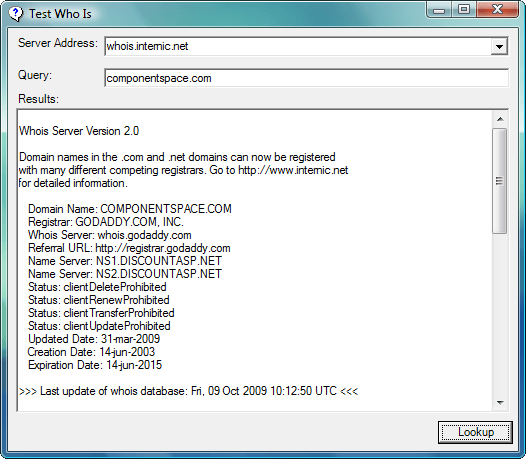The width and height of the screenshot is (526, 459).
Task: Focus the Query field containing componentspace.com
Action: tap(306, 78)
